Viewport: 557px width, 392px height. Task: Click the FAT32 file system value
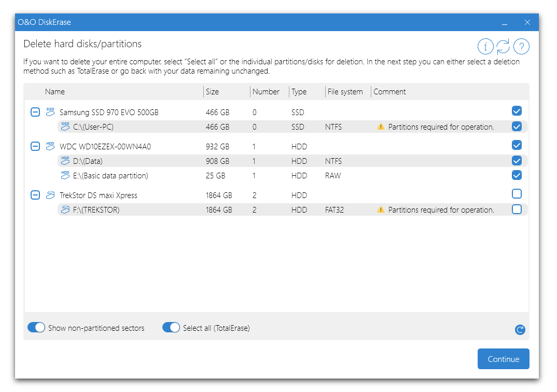click(x=335, y=210)
